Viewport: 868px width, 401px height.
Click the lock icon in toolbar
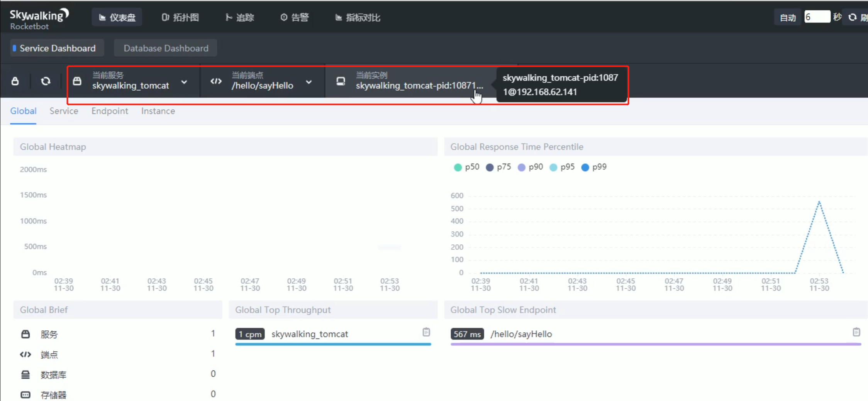(x=15, y=81)
